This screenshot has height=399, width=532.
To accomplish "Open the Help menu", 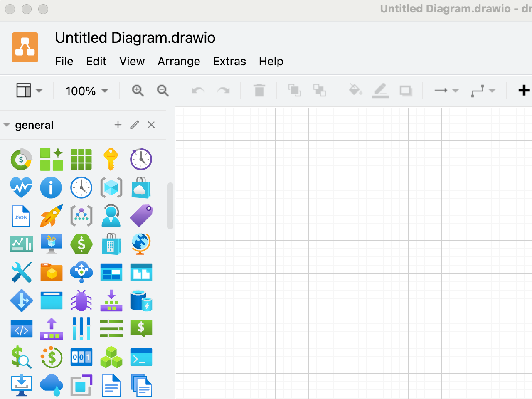I will coord(271,61).
